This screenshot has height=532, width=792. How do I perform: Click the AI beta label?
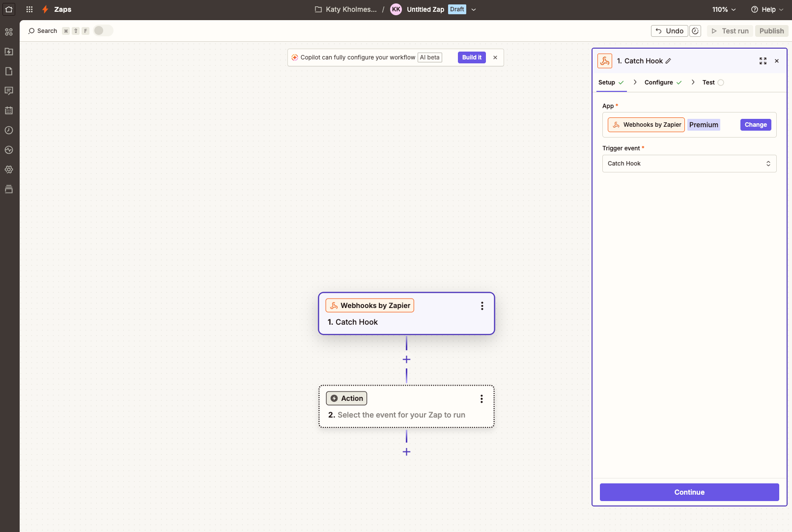(x=430, y=57)
